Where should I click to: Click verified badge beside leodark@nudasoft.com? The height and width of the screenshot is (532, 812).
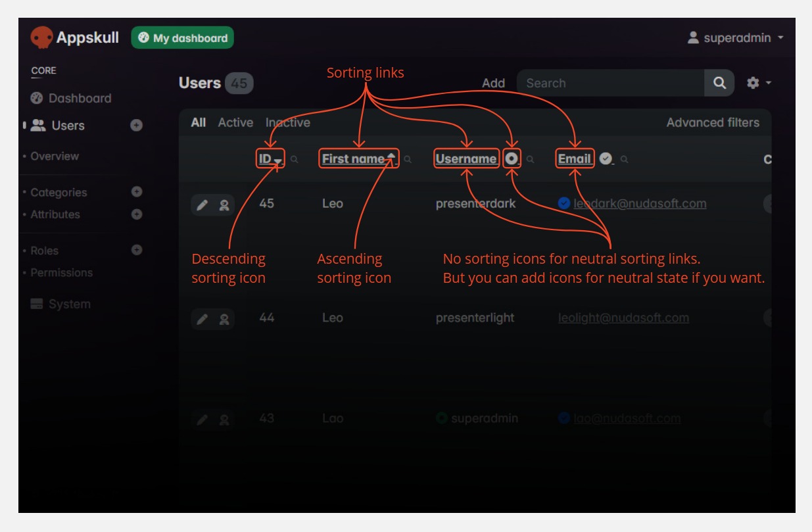tap(564, 203)
